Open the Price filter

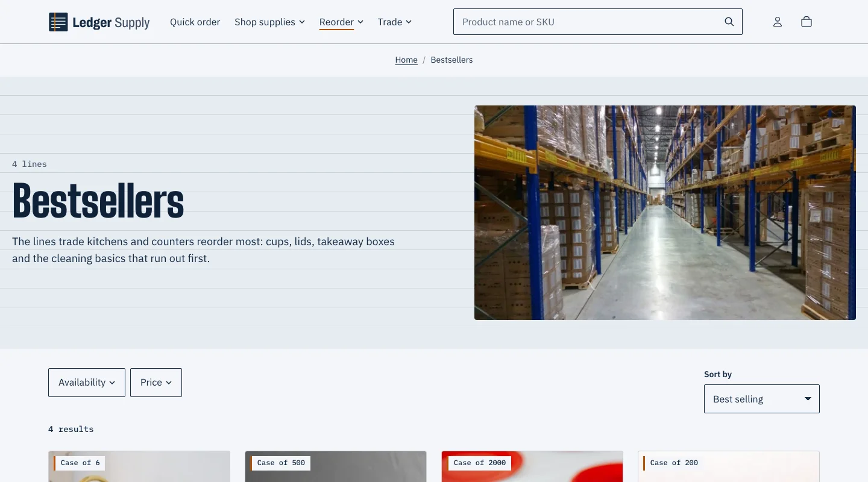tap(156, 383)
